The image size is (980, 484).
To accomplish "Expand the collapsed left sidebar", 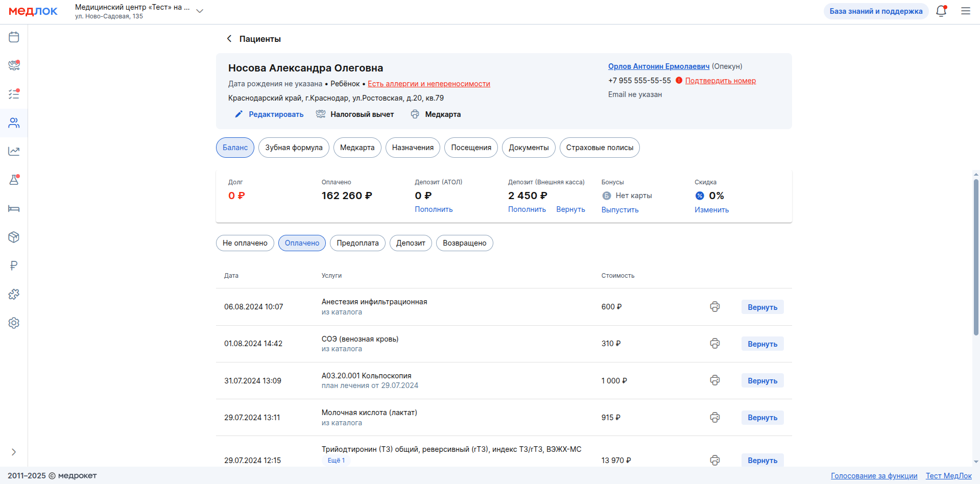I will (14, 452).
